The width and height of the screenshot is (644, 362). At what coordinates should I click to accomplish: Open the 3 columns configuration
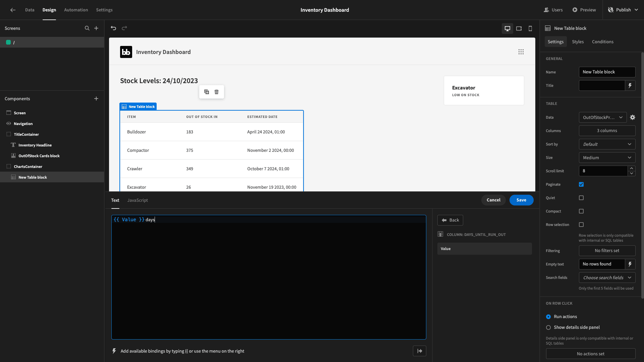pos(607,131)
